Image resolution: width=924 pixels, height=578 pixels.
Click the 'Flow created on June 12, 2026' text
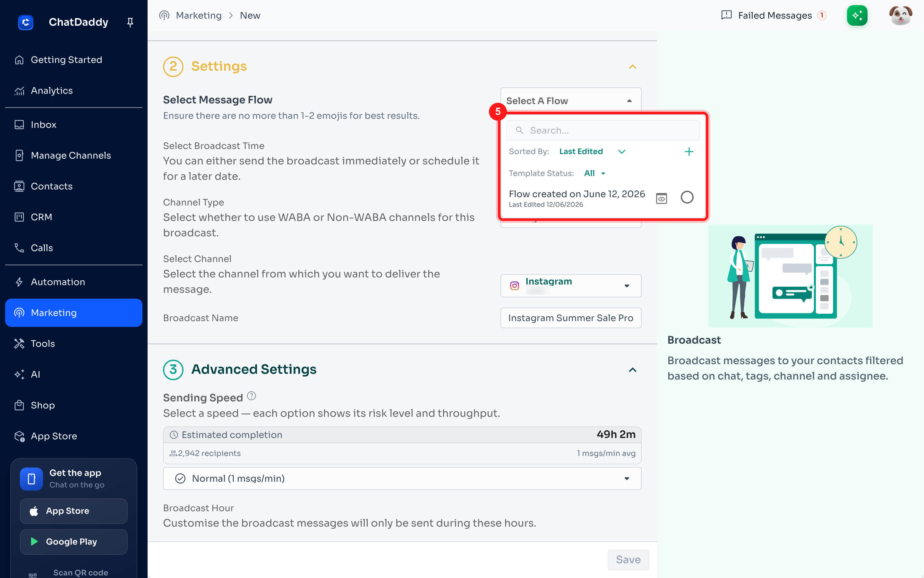[577, 194]
